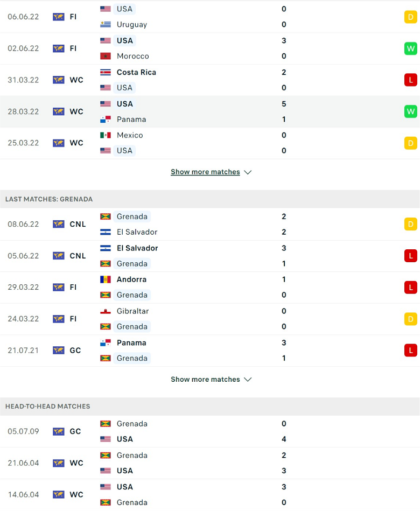Open USA vs Panama 5-1 match row

[x=210, y=112]
